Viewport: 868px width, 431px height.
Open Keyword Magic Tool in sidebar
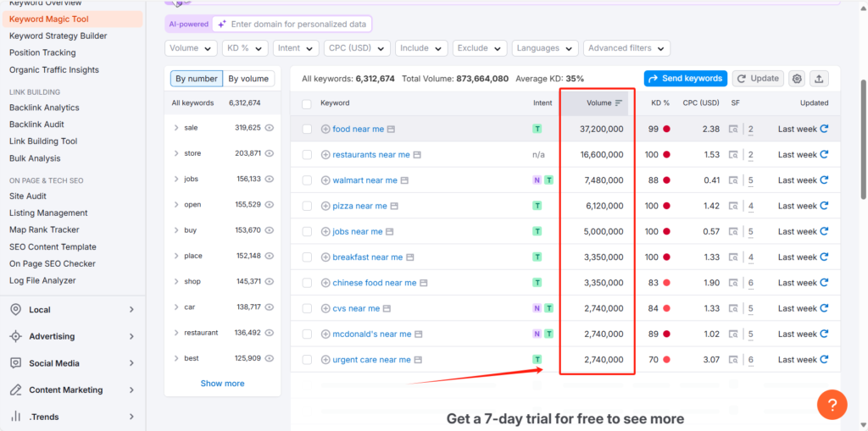click(72, 19)
